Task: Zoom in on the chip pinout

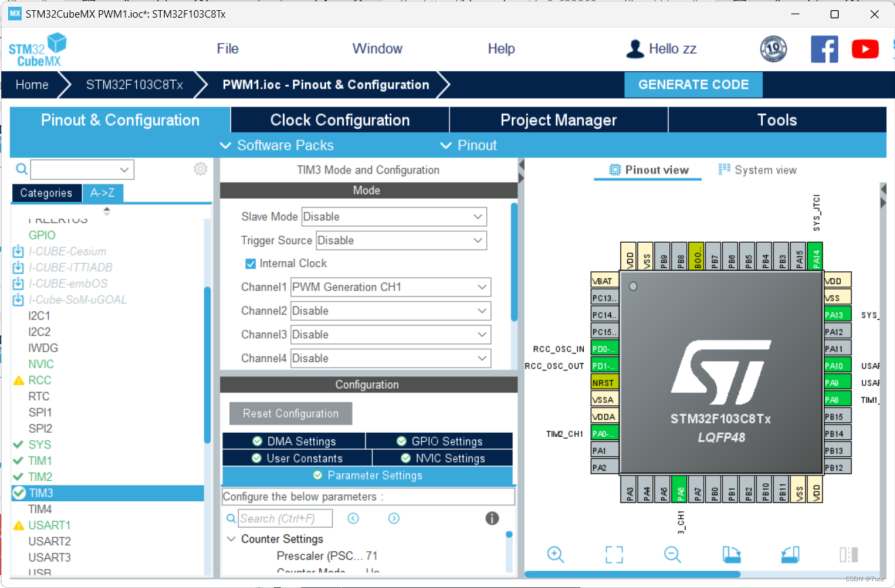Action: tap(555, 554)
